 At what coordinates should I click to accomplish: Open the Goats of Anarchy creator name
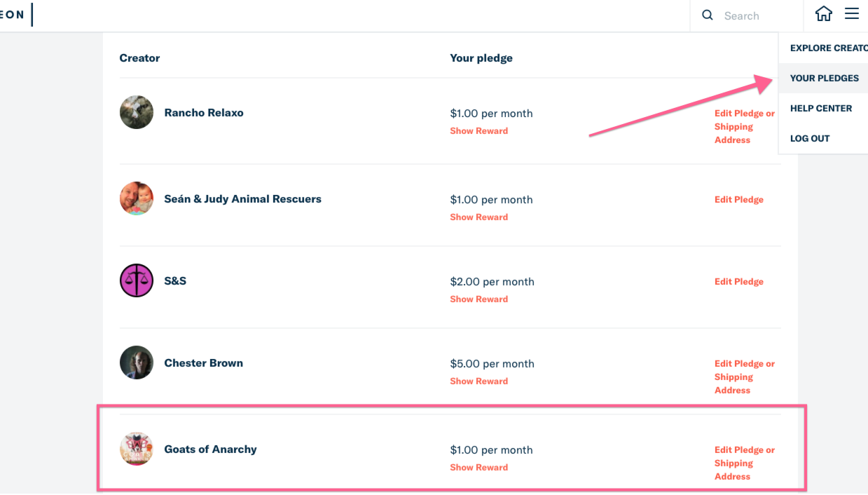tap(210, 449)
